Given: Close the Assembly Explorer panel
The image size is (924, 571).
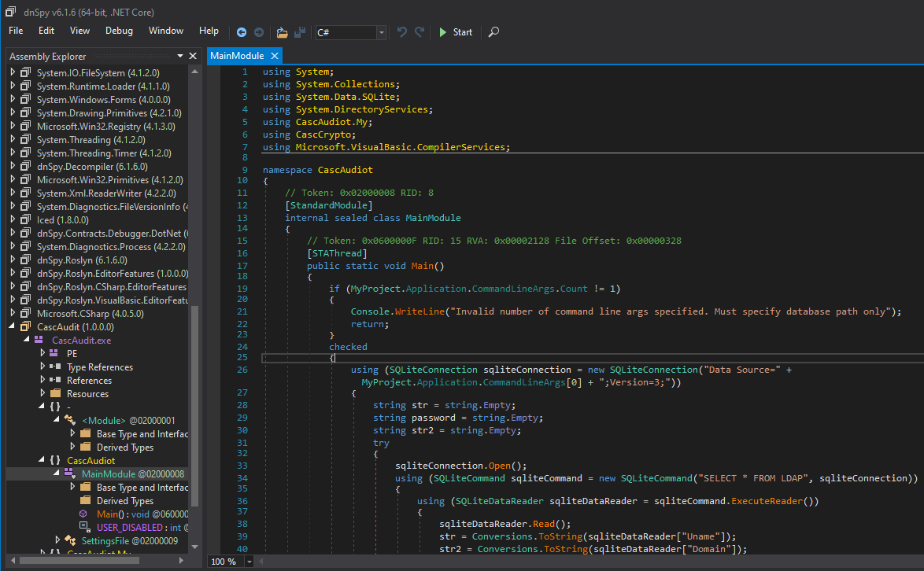Looking at the screenshot, I should (x=193, y=56).
